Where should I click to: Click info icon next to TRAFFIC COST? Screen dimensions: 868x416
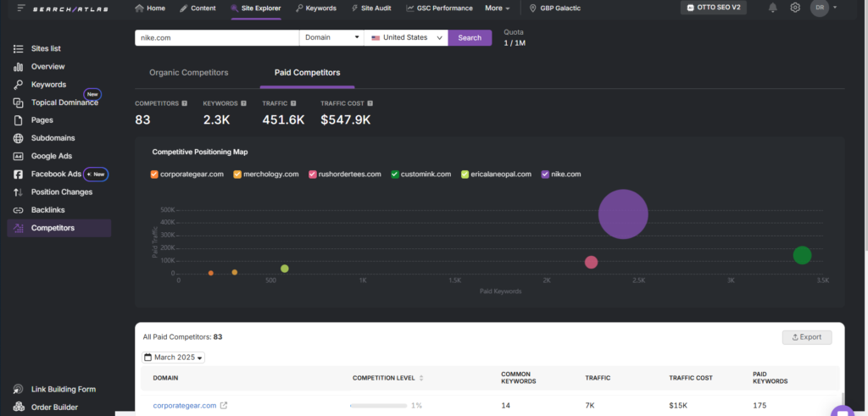pos(370,103)
